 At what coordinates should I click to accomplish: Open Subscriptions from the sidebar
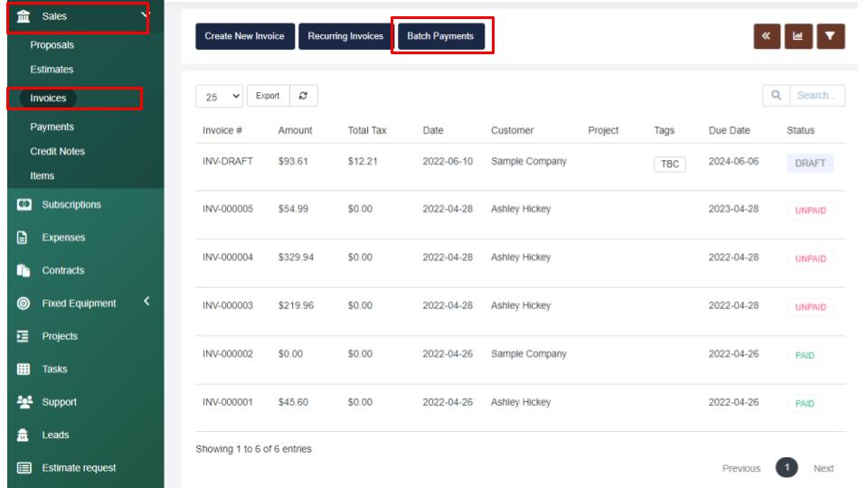pyautogui.click(x=71, y=205)
